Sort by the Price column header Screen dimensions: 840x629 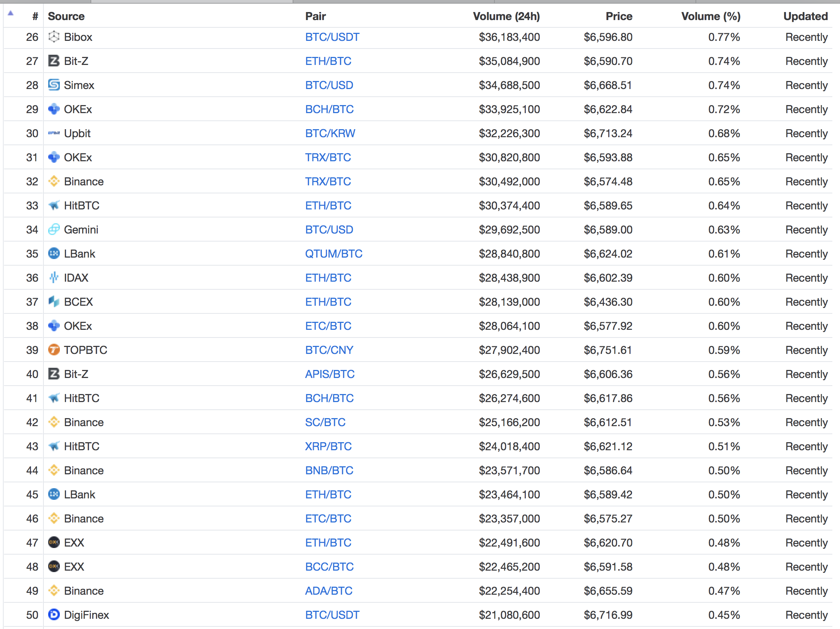[x=619, y=16]
